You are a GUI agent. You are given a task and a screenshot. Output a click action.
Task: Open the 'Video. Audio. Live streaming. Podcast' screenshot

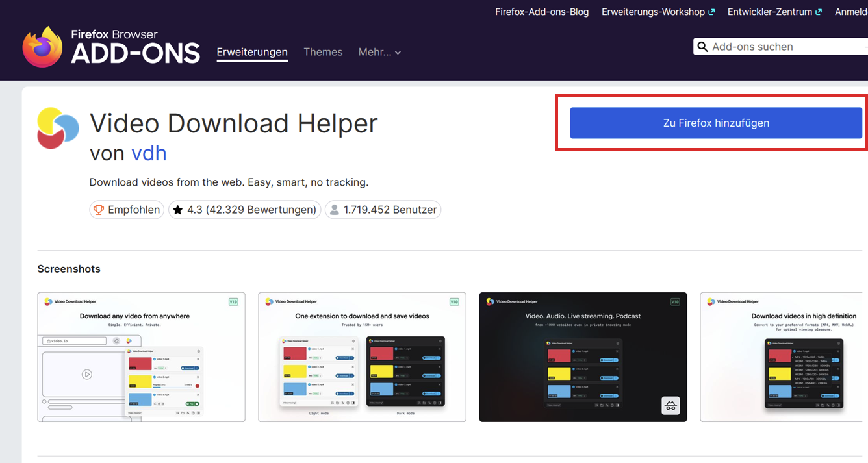tap(583, 357)
